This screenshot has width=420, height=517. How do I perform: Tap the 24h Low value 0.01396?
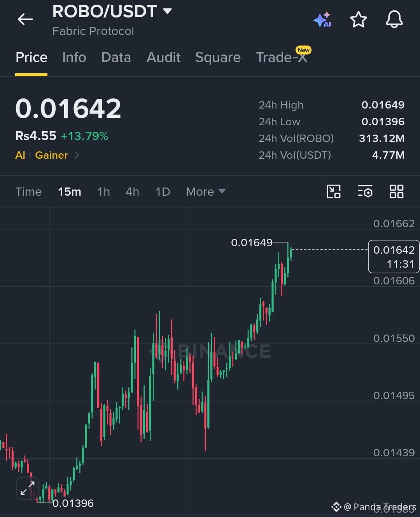383,121
